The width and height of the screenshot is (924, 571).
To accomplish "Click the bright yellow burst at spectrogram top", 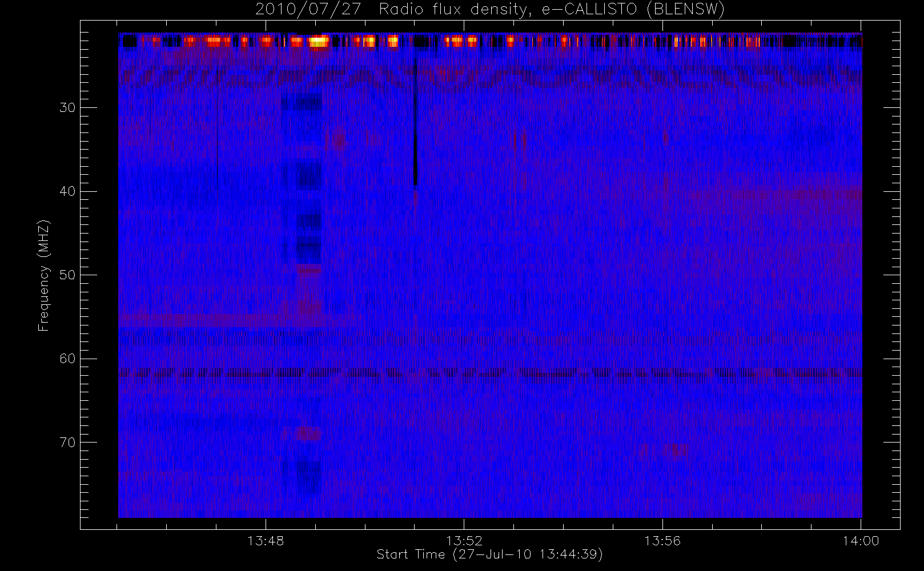I will pyautogui.click(x=319, y=41).
